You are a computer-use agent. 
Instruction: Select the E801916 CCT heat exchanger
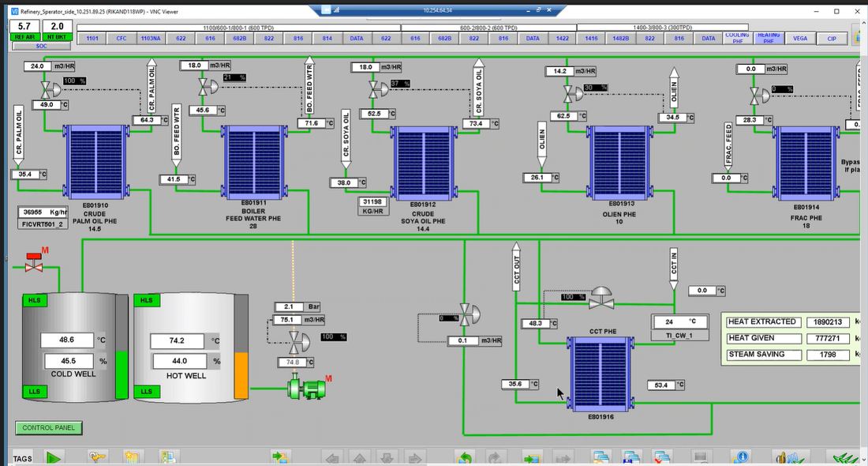pos(600,374)
